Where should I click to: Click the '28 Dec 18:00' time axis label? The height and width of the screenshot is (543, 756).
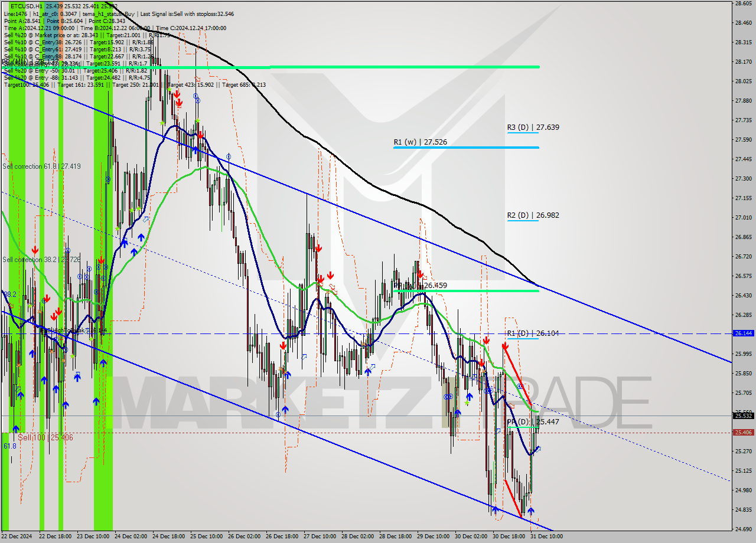(x=395, y=537)
